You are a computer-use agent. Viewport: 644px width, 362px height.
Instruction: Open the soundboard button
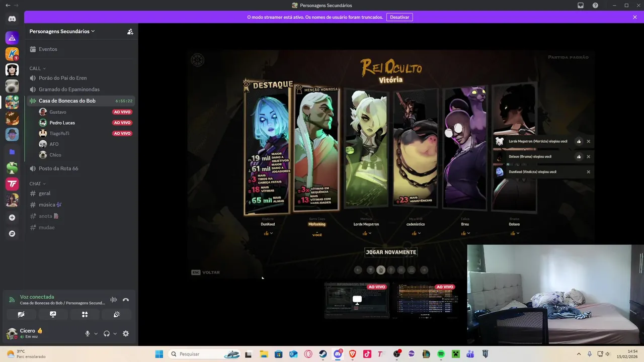point(117,314)
